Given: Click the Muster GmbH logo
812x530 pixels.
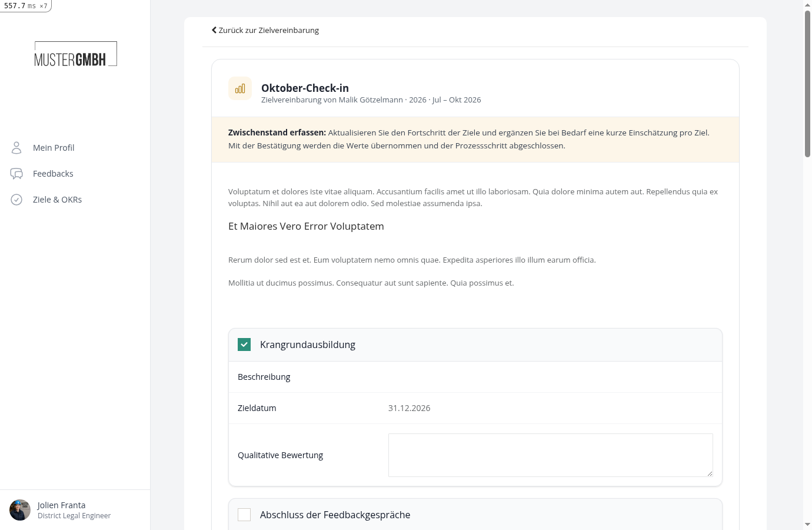Looking at the screenshot, I should pos(75,54).
